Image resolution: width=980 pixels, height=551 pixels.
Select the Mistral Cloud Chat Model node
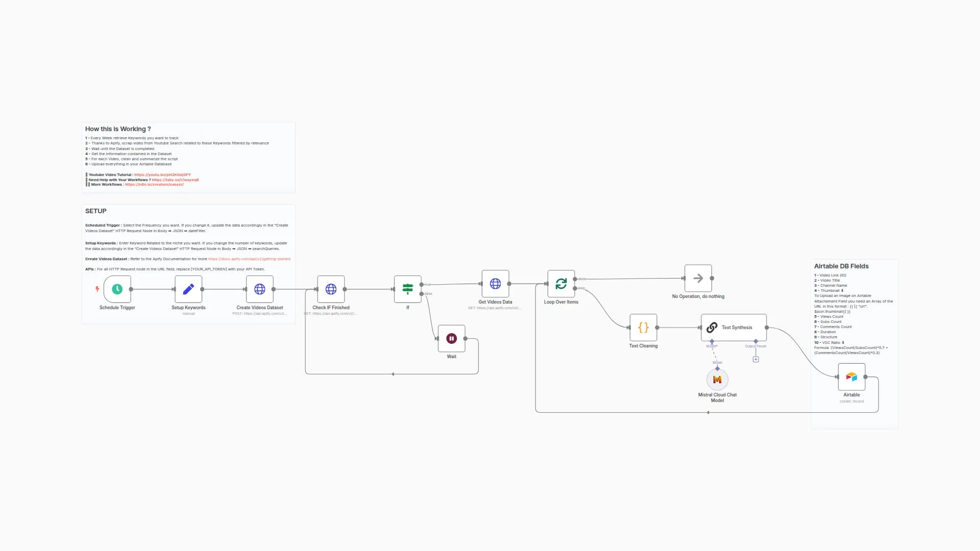coord(717,379)
